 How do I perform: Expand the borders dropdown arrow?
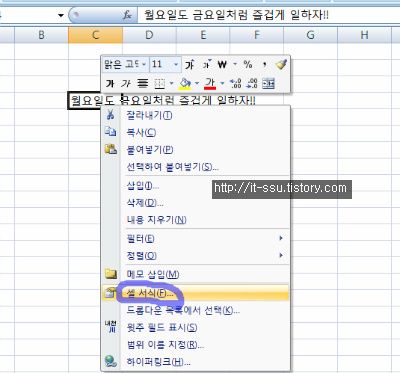click(172, 83)
